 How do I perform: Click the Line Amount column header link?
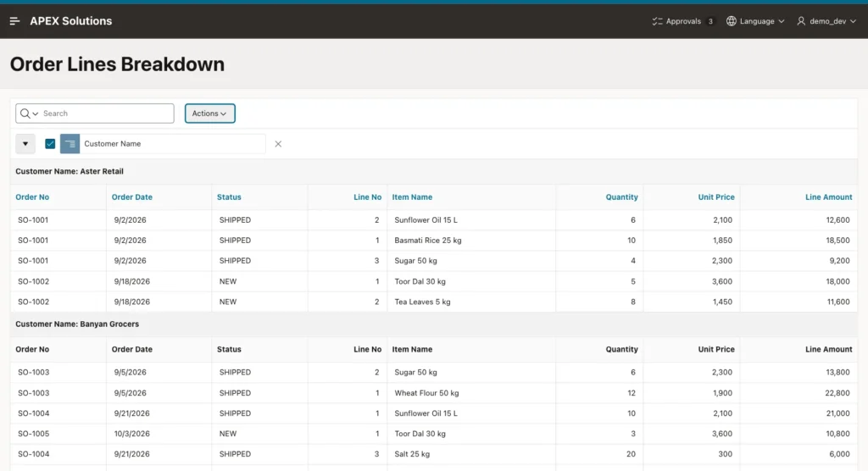click(829, 197)
